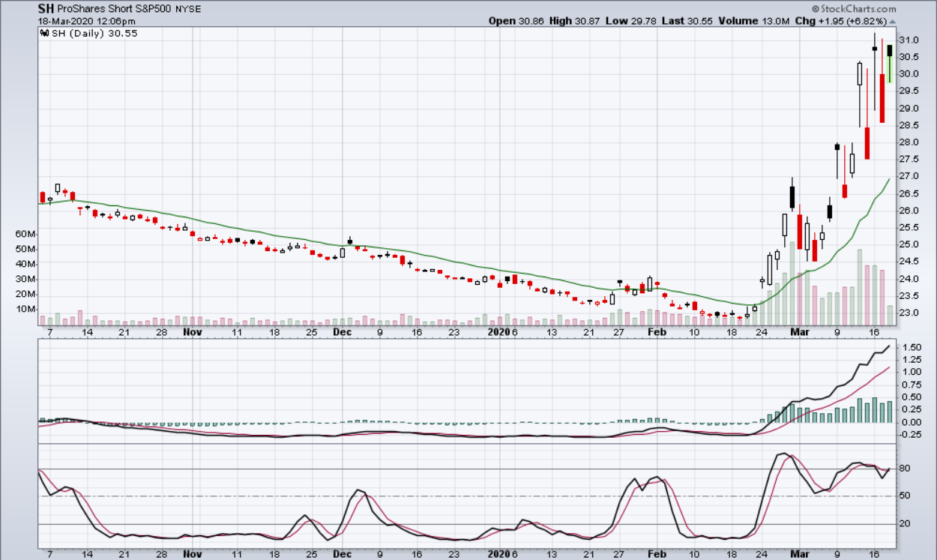Click the 20 stochastic axis label
Image resolution: width=937 pixels, height=560 pixels.
tap(905, 523)
